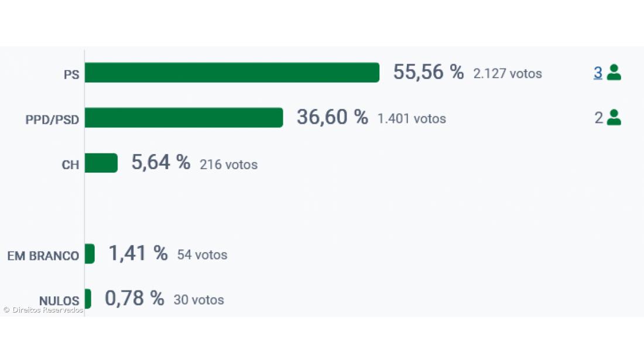
Task: Click the PS green results bar
Action: tap(232, 73)
